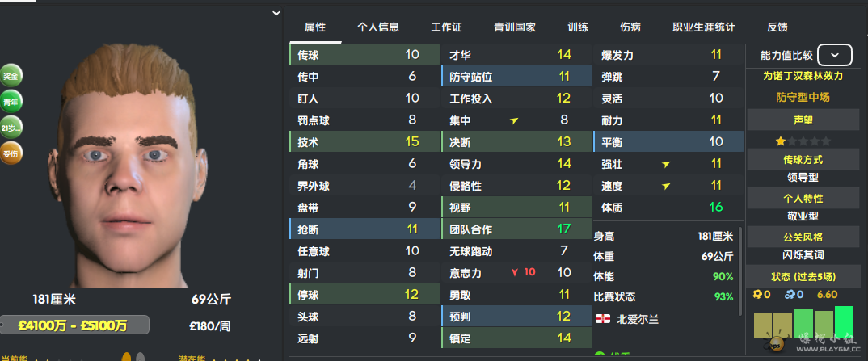Image resolution: width=868 pixels, height=361 pixels.
Task: Click the yellow arrow beside 集中
Action: (514, 120)
